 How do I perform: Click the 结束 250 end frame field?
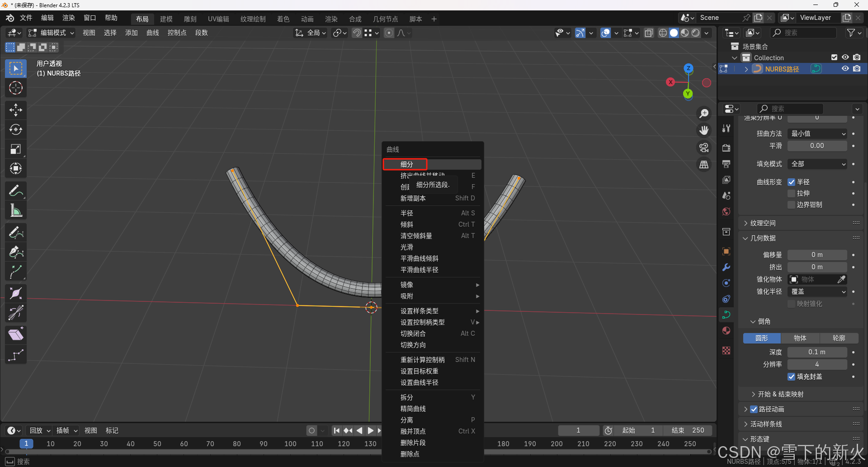(688, 430)
